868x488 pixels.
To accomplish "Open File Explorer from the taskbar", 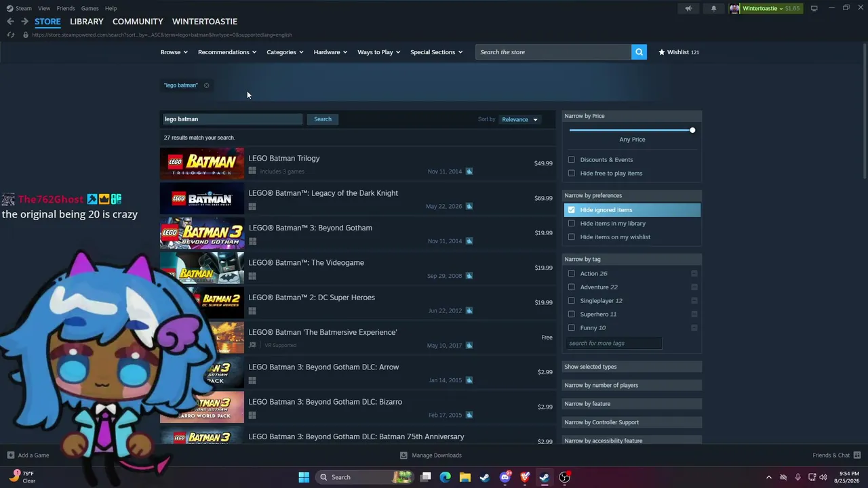I will click(x=465, y=477).
